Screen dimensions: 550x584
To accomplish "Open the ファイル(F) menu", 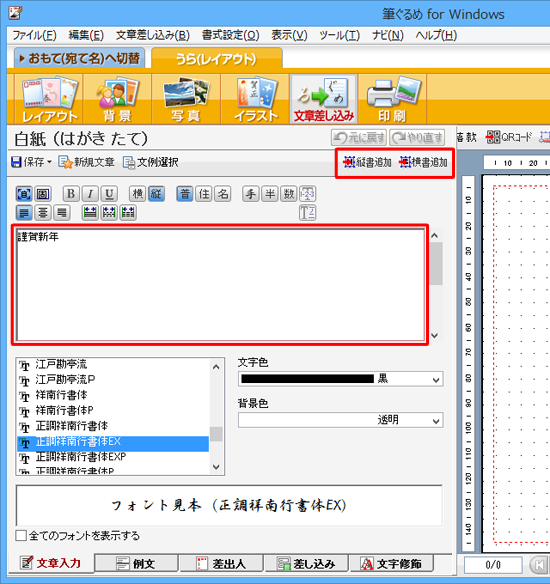I will coord(34,35).
